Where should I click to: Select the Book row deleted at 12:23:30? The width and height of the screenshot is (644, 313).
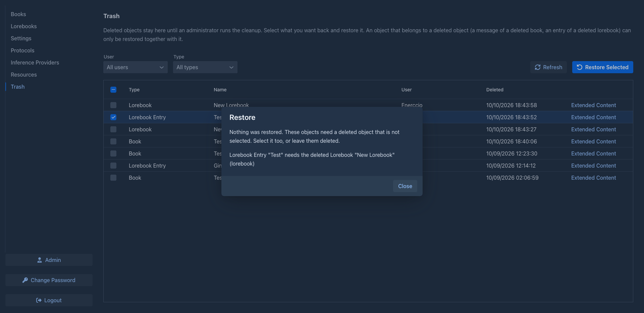tap(113, 153)
